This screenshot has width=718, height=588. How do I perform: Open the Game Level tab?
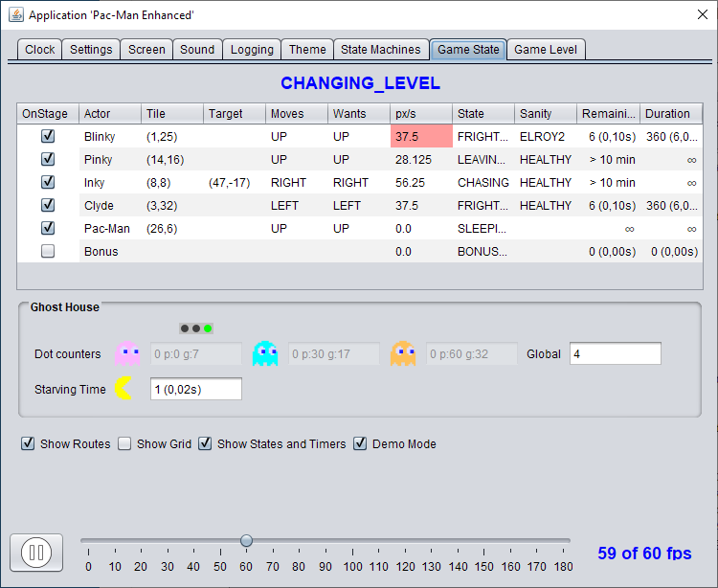546,50
